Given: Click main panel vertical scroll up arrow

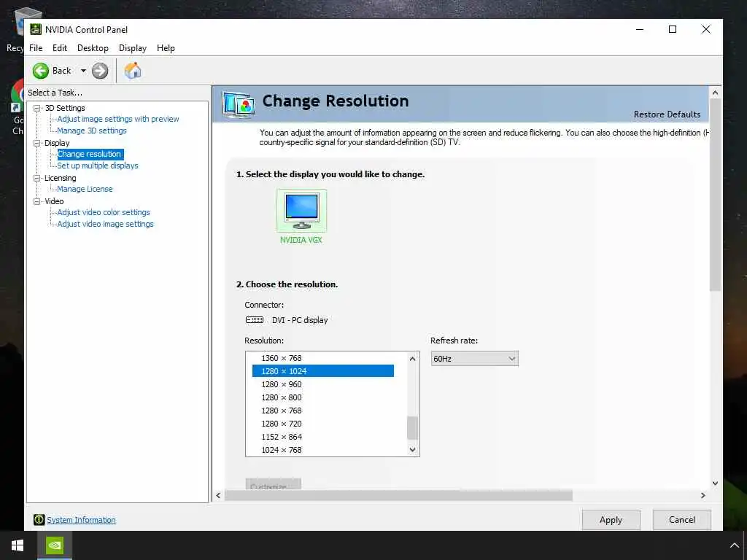Looking at the screenshot, I should coord(715,93).
